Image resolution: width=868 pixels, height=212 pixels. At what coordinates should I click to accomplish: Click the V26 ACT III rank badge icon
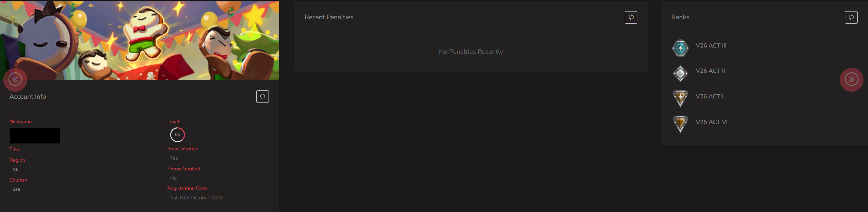(680, 48)
